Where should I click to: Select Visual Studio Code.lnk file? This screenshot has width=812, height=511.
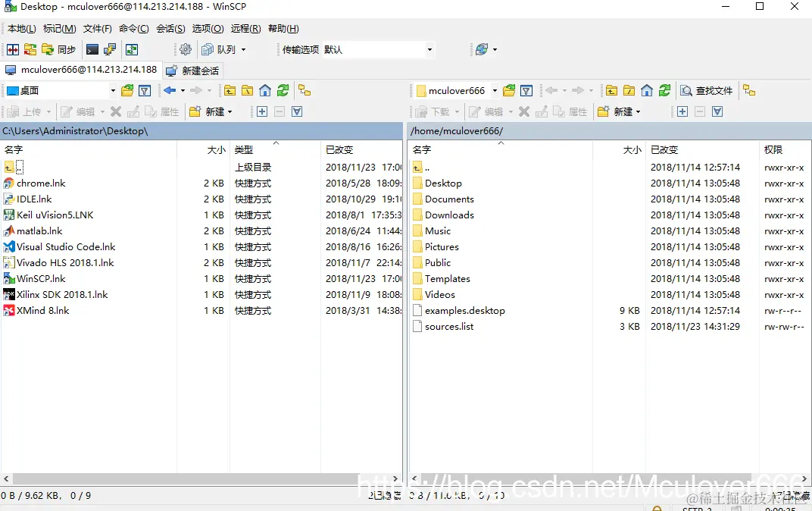click(66, 247)
